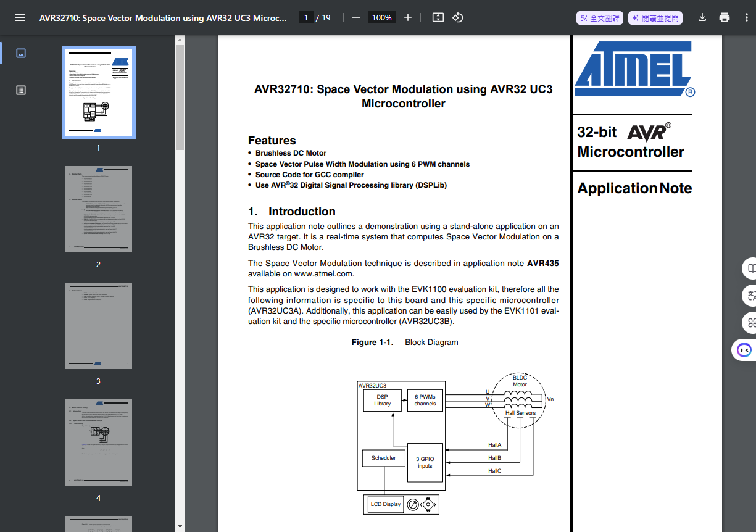Click the "Features" heading

pos(272,140)
